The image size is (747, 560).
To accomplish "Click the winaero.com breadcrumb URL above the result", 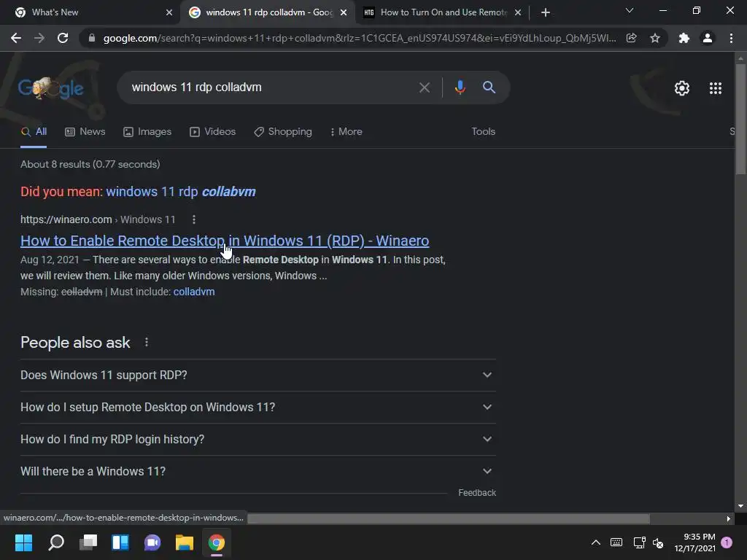I will tap(98, 219).
